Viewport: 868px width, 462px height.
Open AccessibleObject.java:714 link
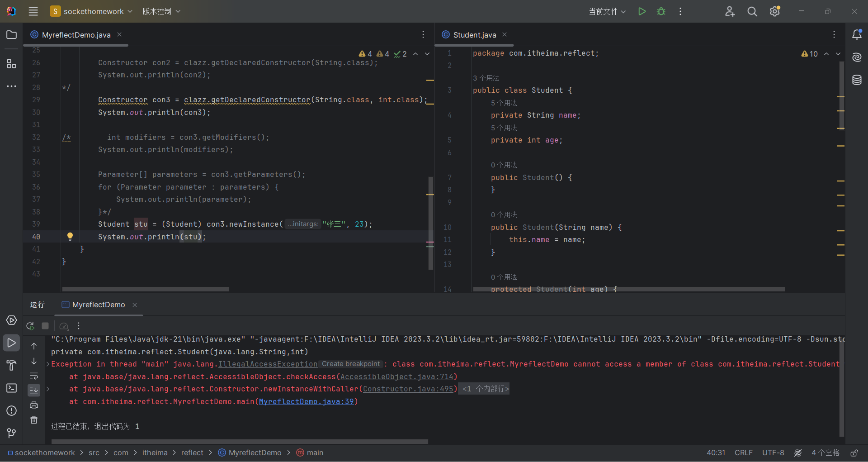pyautogui.click(x=397, y=376)
